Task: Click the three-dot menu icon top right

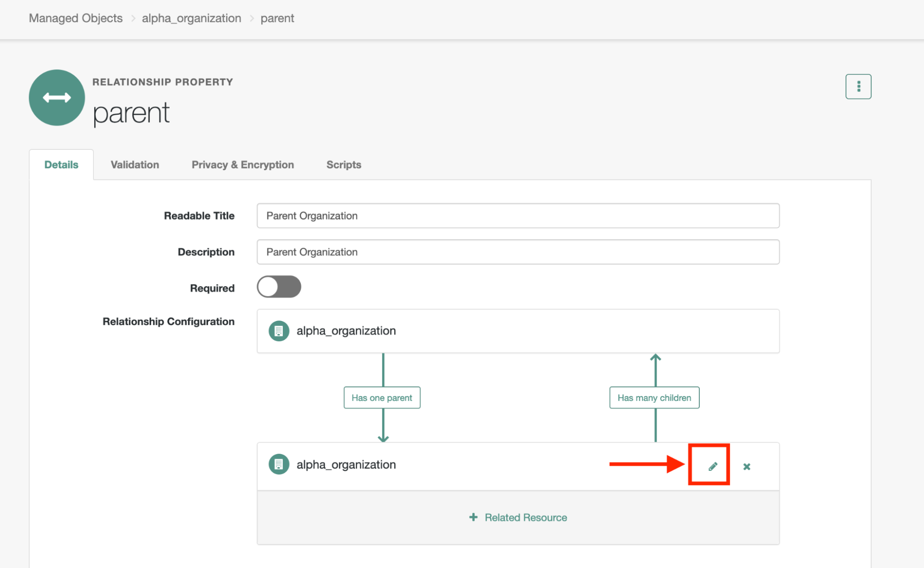Action: [x=859, y=86]
